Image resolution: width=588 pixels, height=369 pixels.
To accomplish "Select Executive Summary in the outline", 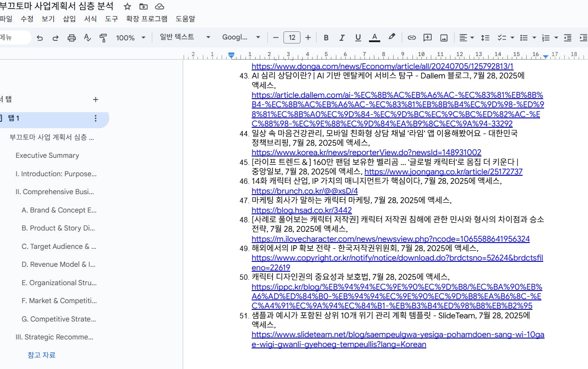I will point(47,156).
